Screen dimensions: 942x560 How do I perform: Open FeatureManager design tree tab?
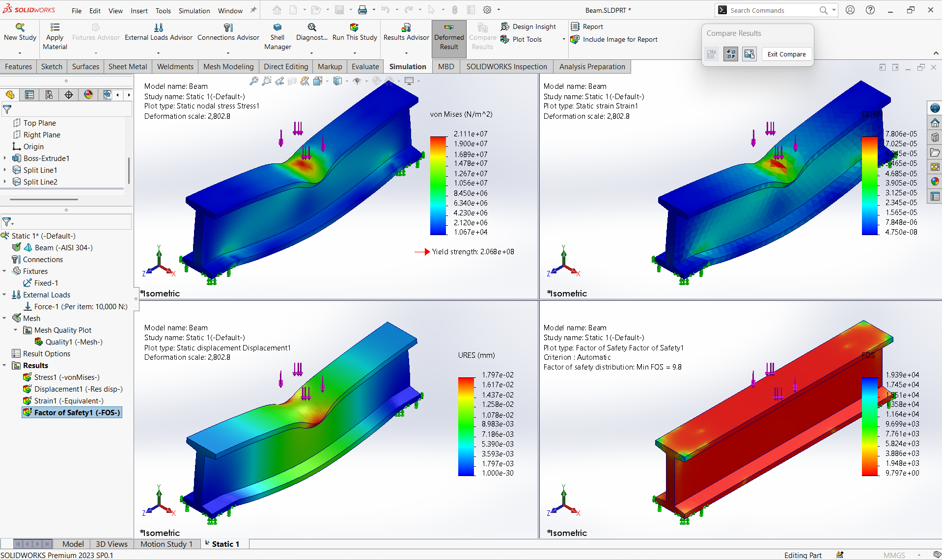click(10, 95)
